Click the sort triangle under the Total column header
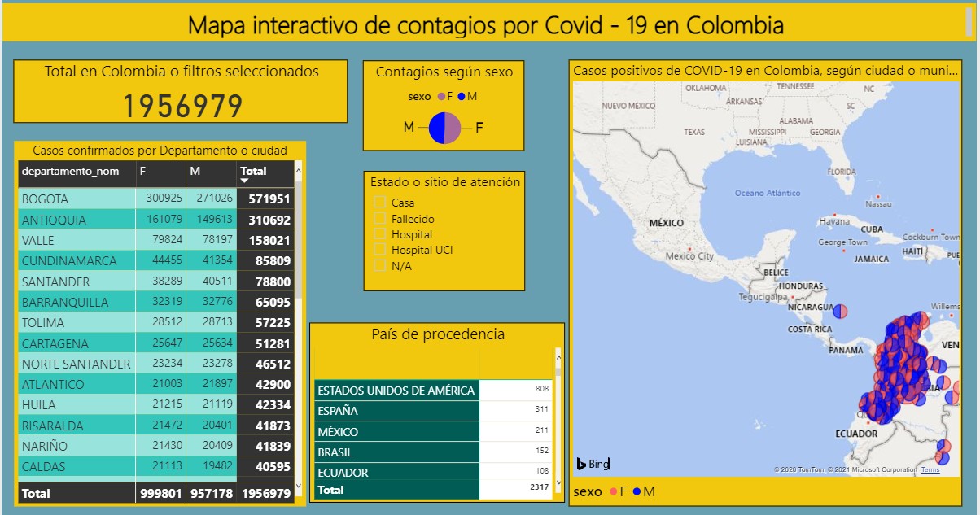This screenshot has width=980, height=515. (246, 181)
